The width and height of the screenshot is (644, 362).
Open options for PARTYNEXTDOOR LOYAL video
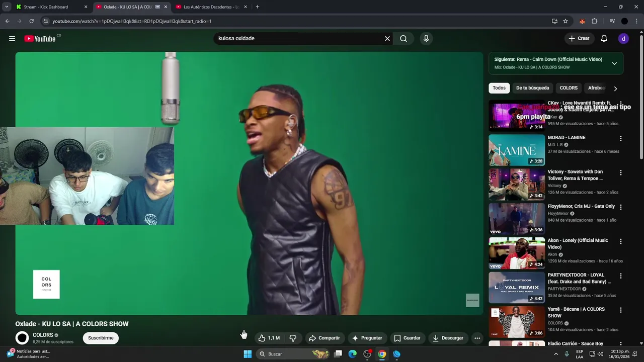coord(620,276)
